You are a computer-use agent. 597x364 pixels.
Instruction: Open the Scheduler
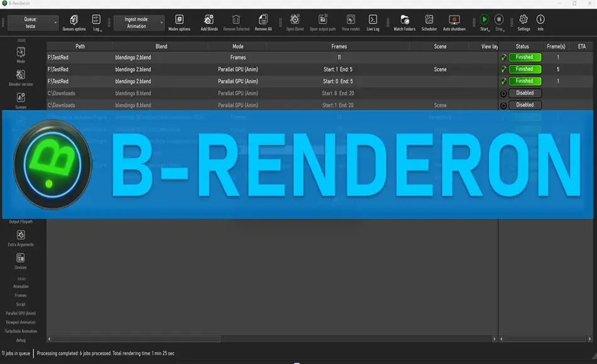429,21
